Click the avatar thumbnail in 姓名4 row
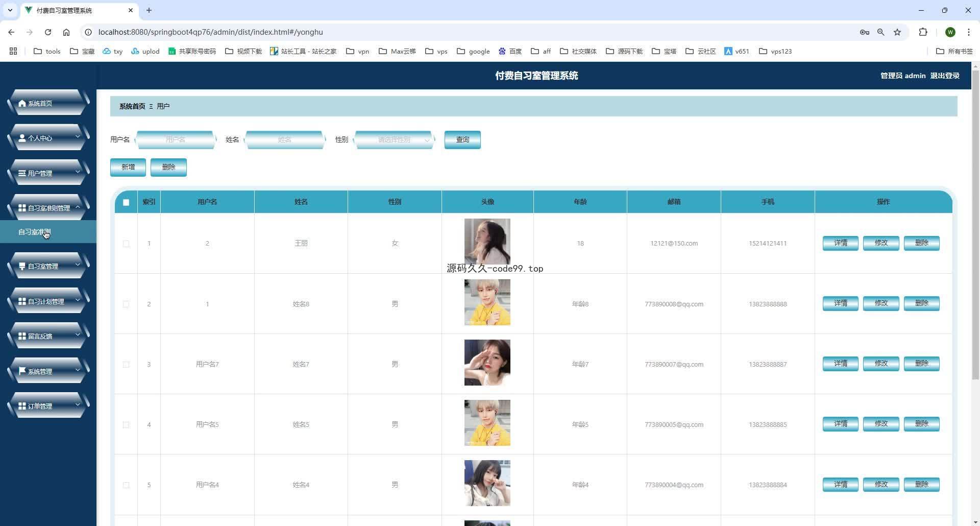Screen dimensions: 980x526 [487, 483]
